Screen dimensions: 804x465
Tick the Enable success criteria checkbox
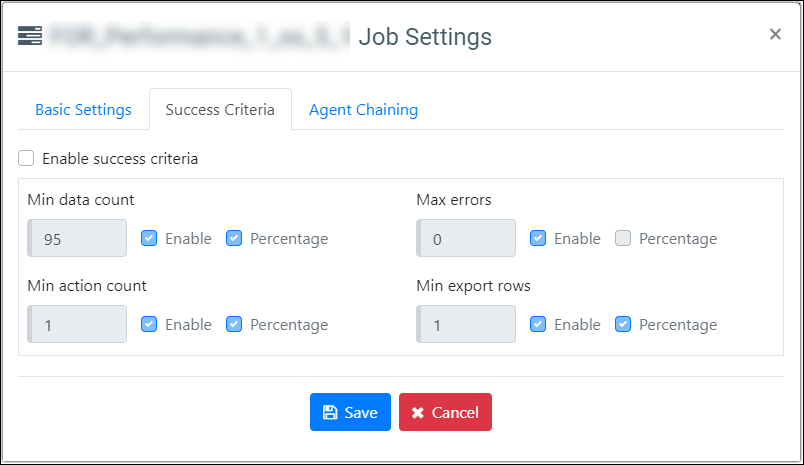pyautogui.click(x=26, y=158)
